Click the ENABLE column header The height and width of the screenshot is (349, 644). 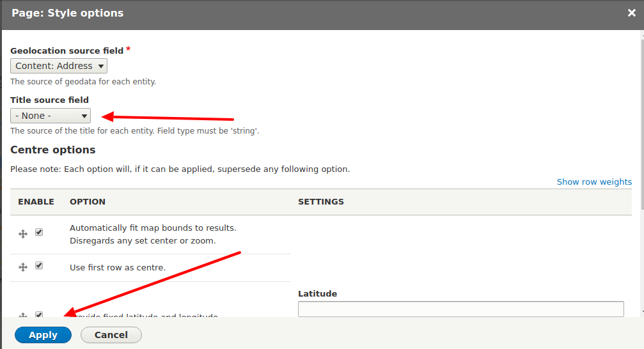[x=36, y=201]
